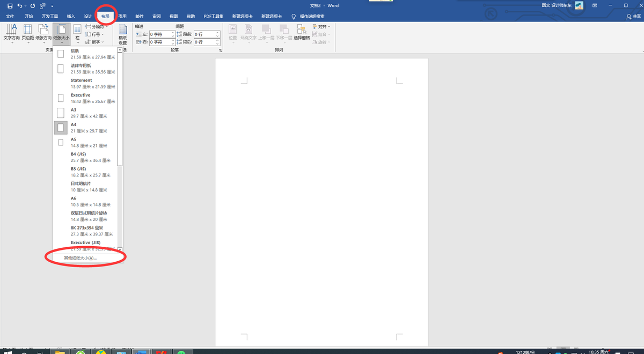This screenshot has height=354, width=644.
Task: Open 其他纸张大小 more paper sizes
Action: click(x=80, y=258)
